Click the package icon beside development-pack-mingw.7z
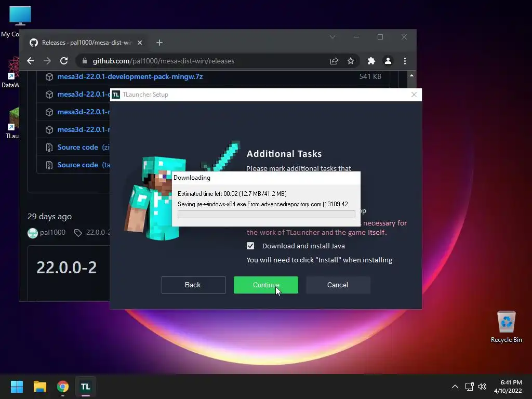 click(49, 77)
